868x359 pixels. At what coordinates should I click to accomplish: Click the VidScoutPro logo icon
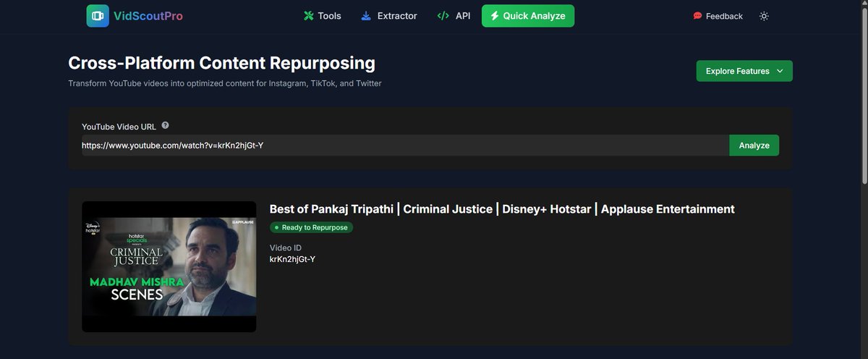coord(98,16)
